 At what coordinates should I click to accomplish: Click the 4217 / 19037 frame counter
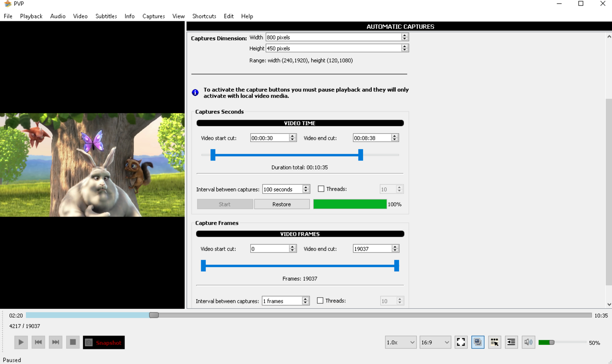coord(25,326)
